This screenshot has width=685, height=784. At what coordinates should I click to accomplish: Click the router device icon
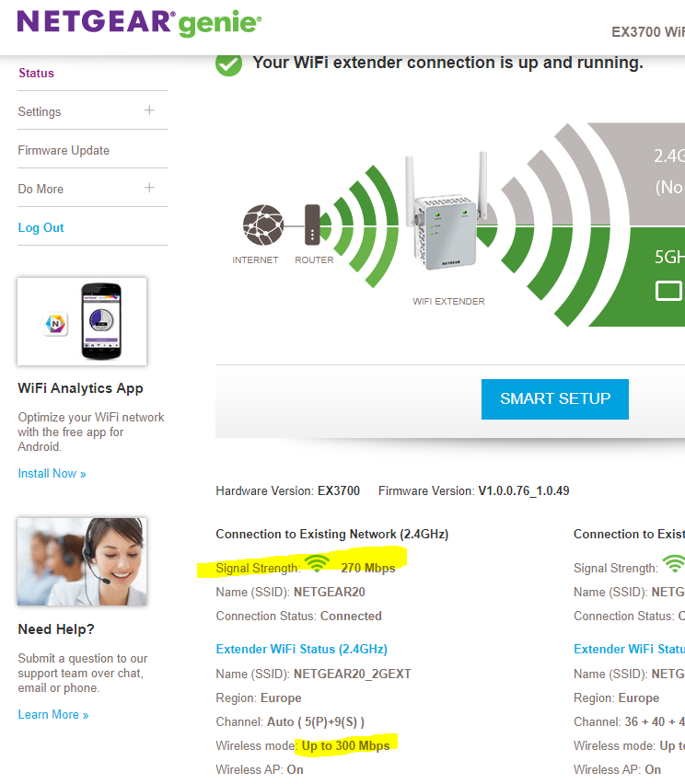point(312,225)
